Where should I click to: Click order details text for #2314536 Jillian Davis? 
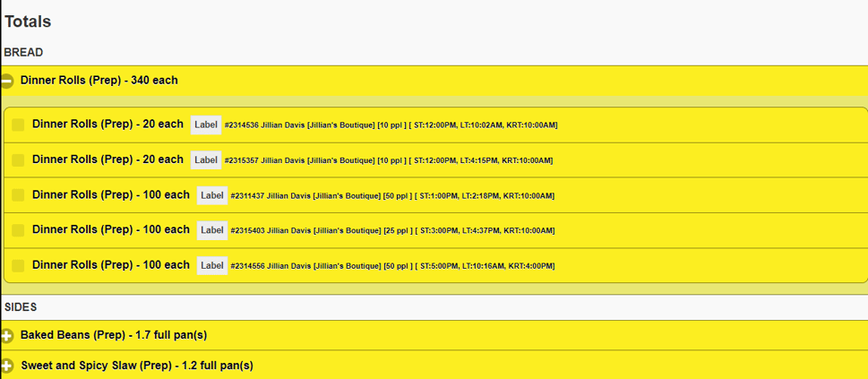(391, 125)
